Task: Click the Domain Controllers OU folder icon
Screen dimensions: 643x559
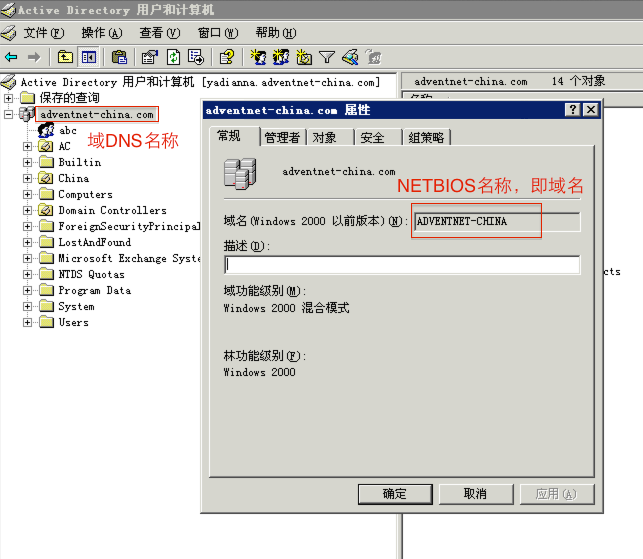Action: (46, 210)
